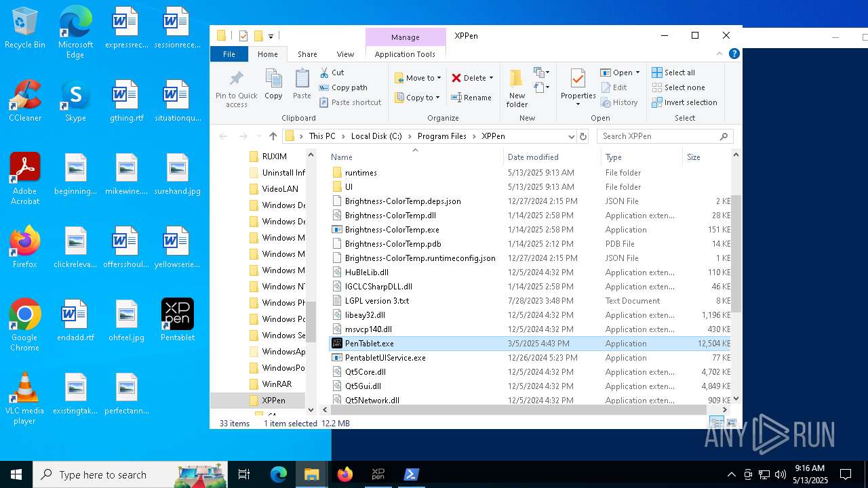Click Select none in ribbon
Image resolution: width=868 pixels, height=488 pixels.
pos(678,87)
